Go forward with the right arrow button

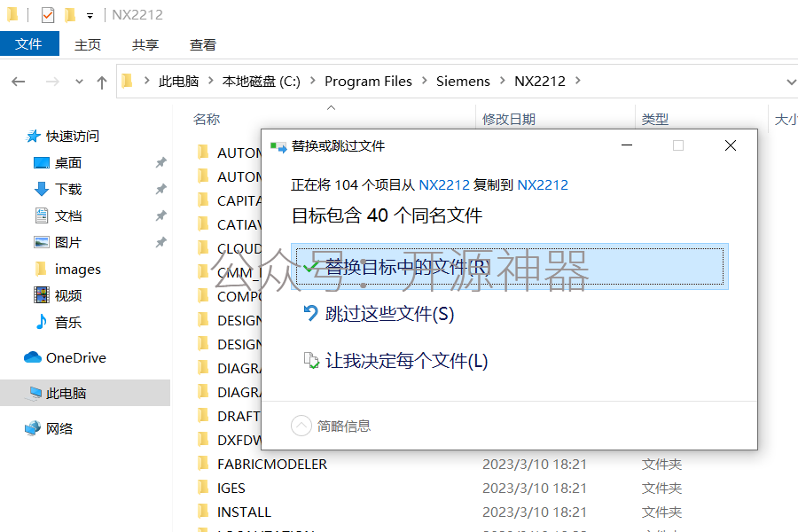(x=52, y=82)
